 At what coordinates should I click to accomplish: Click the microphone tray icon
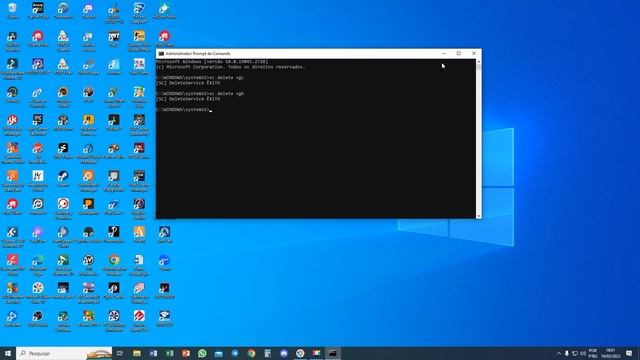pyautogui.click(x=567, y=353)
